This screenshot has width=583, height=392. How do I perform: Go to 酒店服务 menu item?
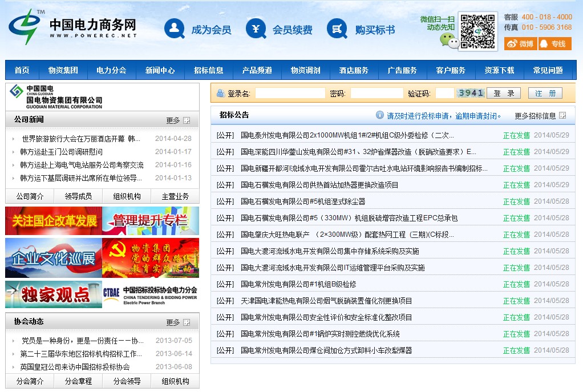coord(354,70)
